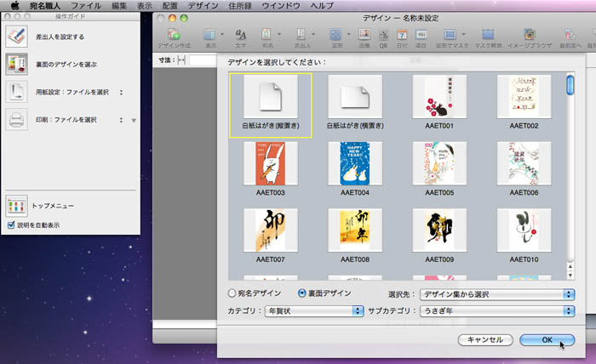Click the 画像 image toolbar icon
The height and width of the screenshot is (364, 596).
[x=364, y=35]
